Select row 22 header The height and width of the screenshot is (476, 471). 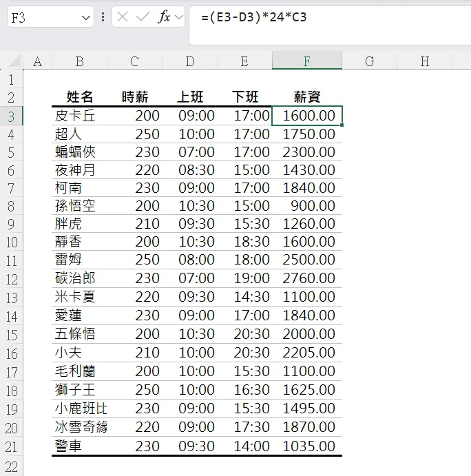tap(12, 466)
